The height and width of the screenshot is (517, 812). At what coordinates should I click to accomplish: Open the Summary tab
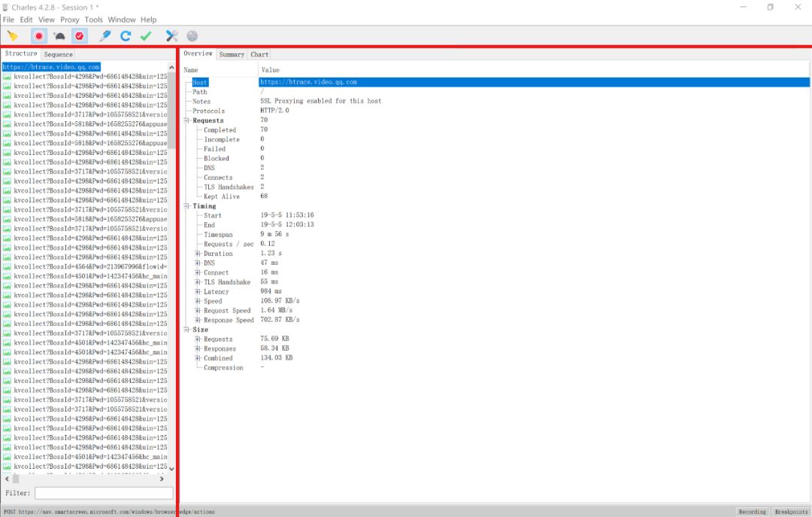click(x=232, y=54)
